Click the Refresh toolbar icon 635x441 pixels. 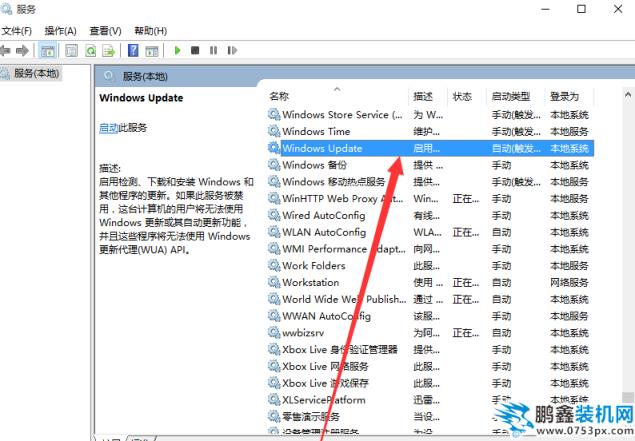click(x=91, y=51)
